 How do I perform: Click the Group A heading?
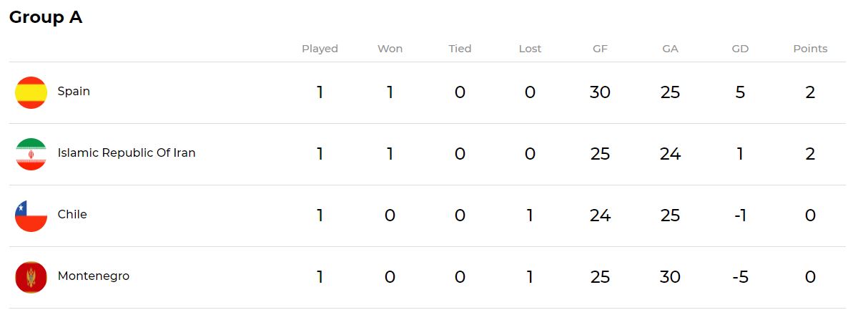point(46,18)
